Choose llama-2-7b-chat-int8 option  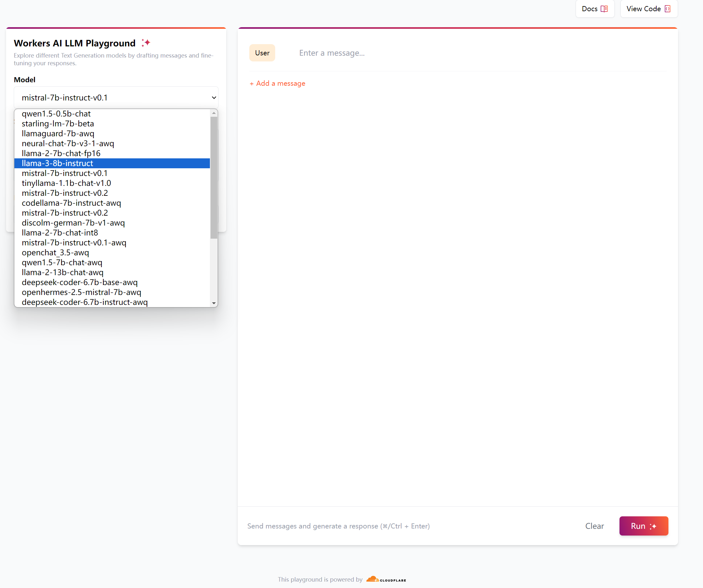click(112, 233)
